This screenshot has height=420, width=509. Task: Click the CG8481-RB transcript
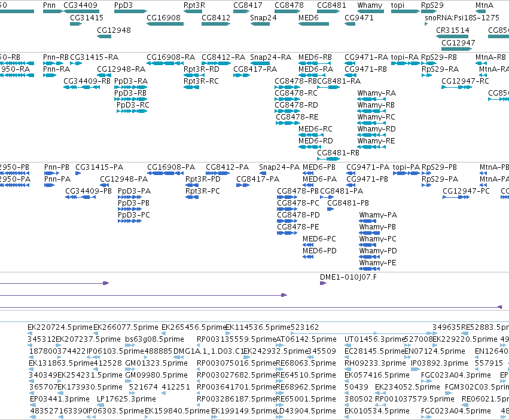coord(328,159)
